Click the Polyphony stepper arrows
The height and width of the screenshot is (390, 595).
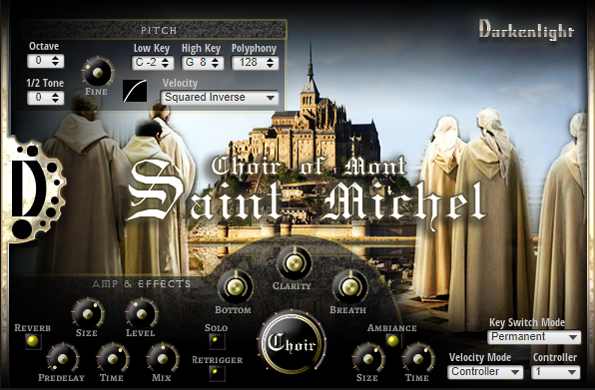pos(270,63)
